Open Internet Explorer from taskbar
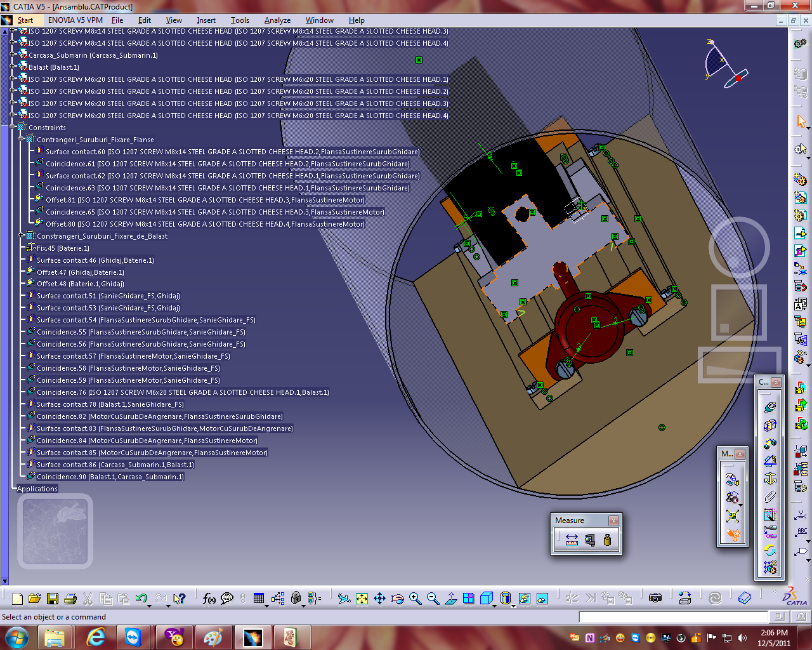This screenshot has height=650, width=812. 96,637
